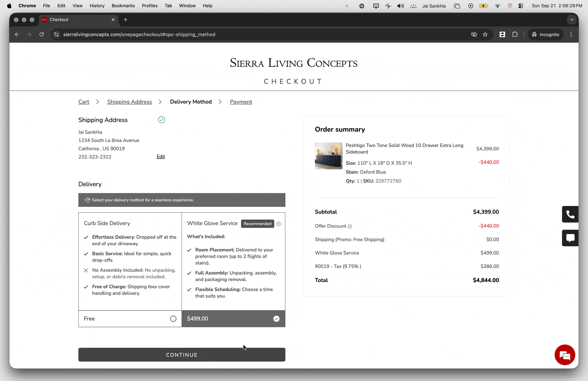Reload the checkout page
Screen dimensions: 588x381
[42, 34]
